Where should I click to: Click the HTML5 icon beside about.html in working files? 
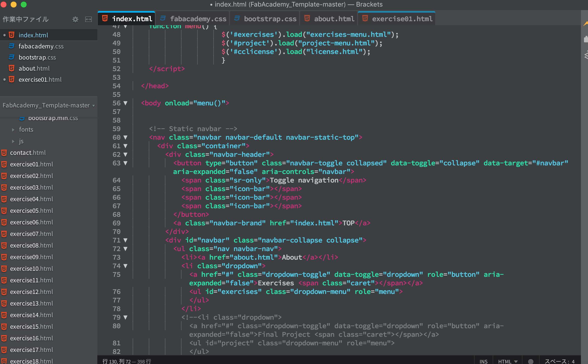click(11, 68)
